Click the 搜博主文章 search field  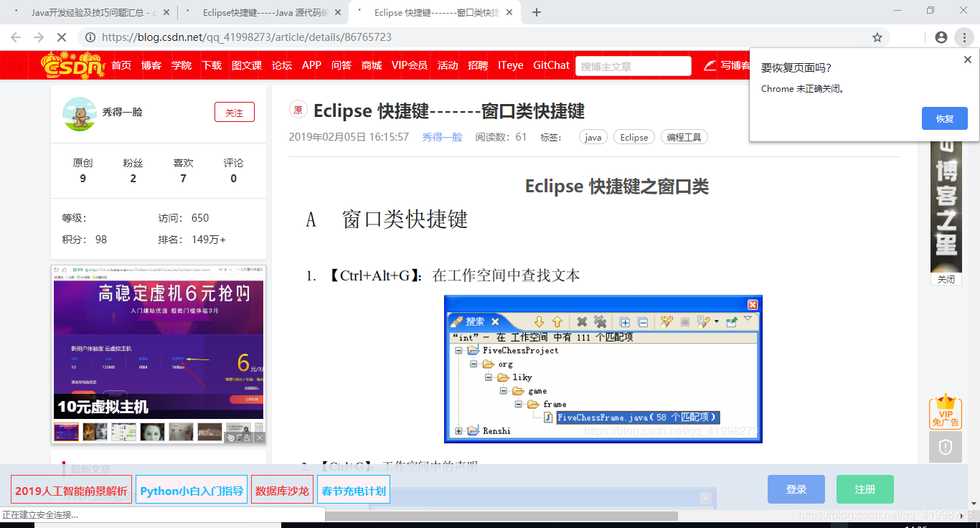[x=633, y=66]
